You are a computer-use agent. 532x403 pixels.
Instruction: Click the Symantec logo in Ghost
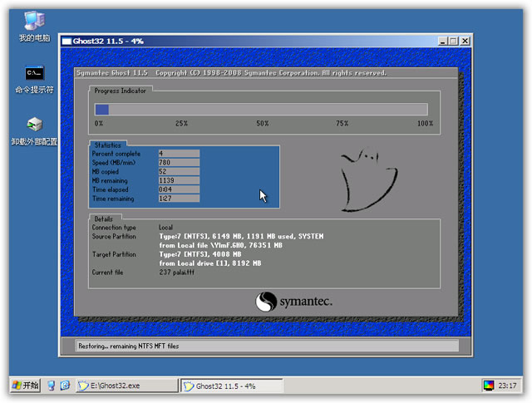tap(293, 302)
